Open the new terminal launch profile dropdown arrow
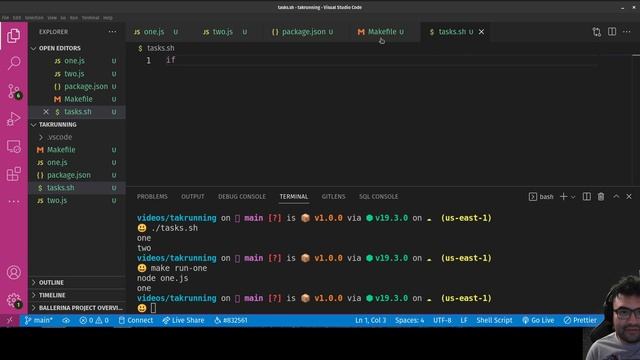 pyautogui.click(x=573, y=197)
